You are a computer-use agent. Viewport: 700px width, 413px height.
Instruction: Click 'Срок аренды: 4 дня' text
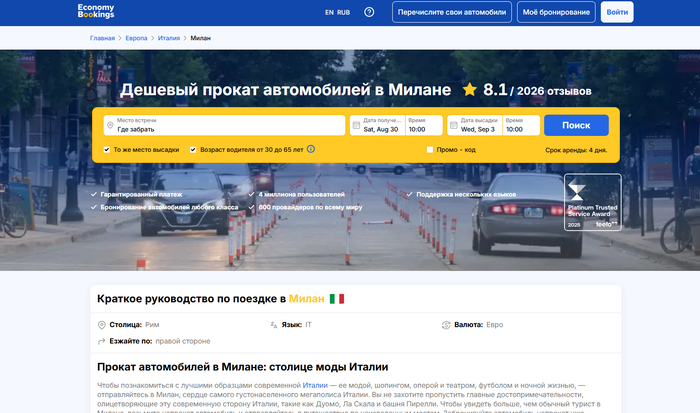tap(576, 150)
